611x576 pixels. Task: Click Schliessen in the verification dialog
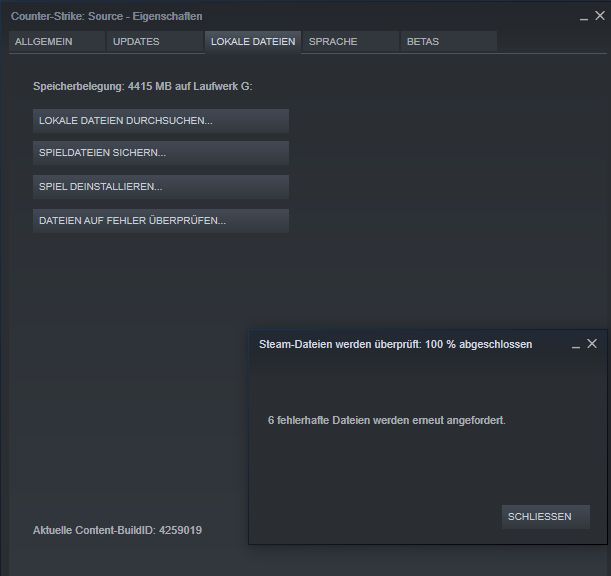pos(546,517)
